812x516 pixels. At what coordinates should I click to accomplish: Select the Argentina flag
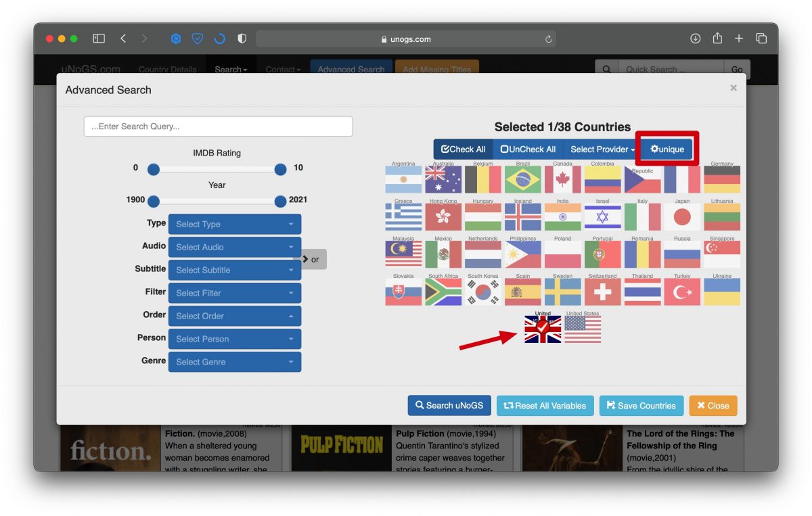click(x=403, y=180)
